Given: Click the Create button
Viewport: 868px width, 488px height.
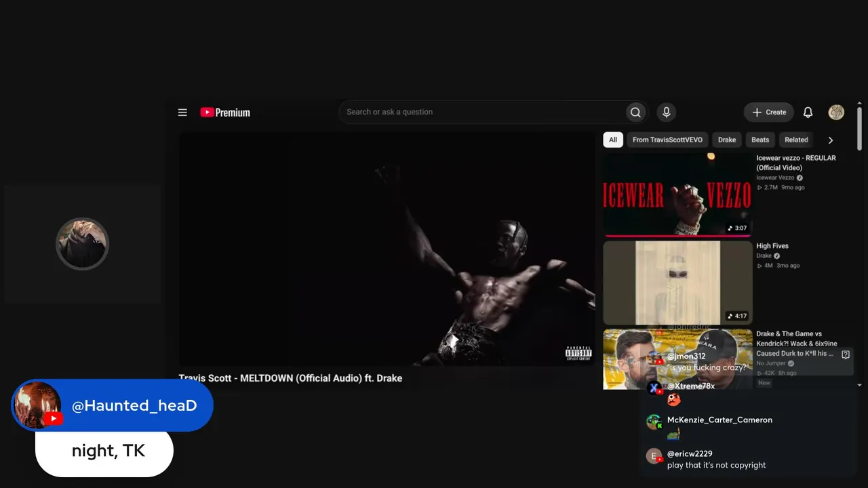Looking at the screenshot, I should [769, 113].
